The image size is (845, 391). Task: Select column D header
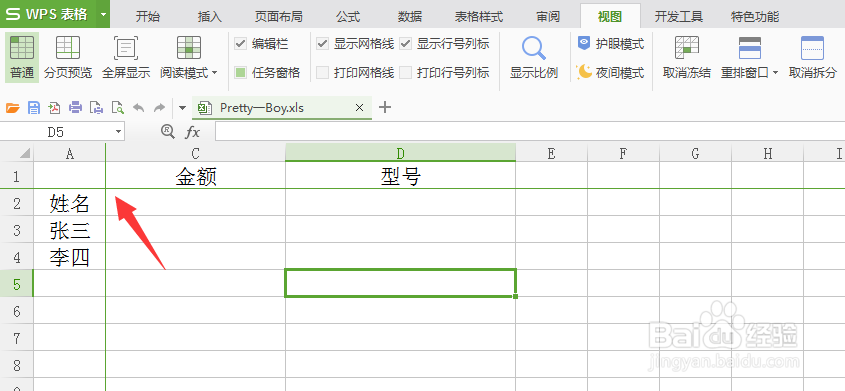400,153
